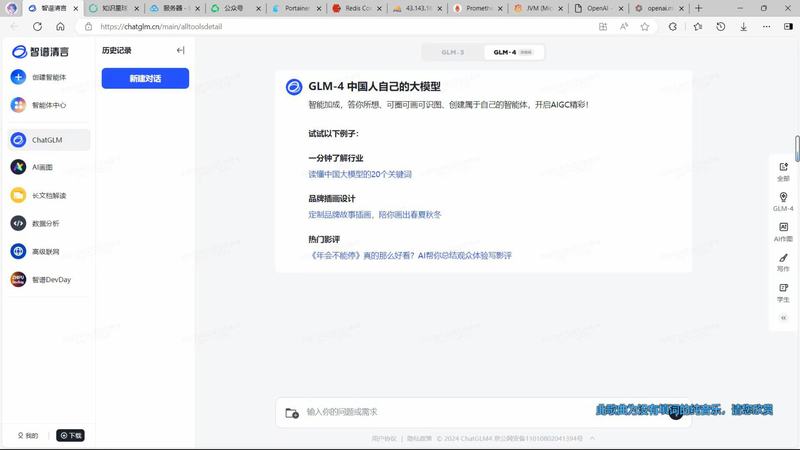Switch to the GLM-3 model tab
The height and width of the screenshot is (450, 800).
point(453,52)
